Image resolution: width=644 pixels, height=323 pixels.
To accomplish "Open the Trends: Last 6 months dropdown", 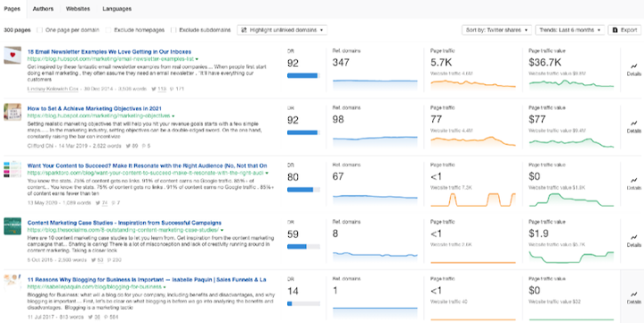I will [x=570, y=30].
